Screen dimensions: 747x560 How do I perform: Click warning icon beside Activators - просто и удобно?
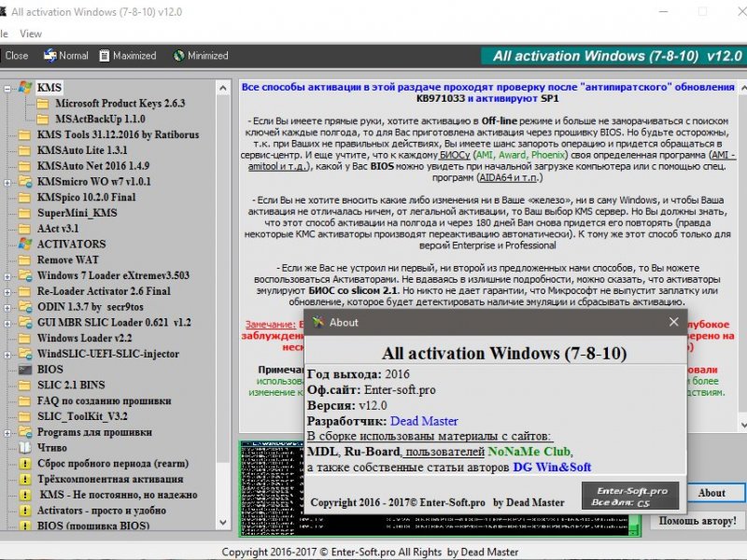(25, 511)
